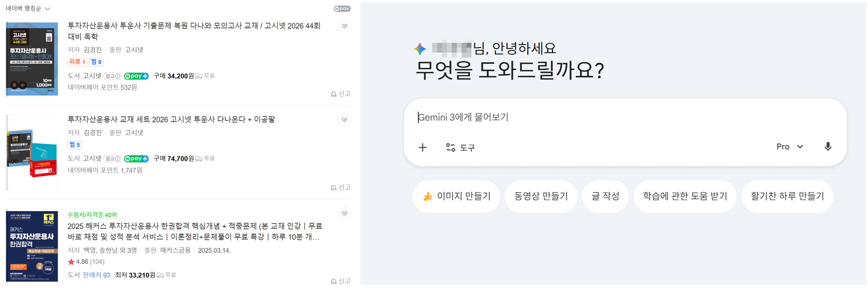868x288 pixels.
Task: Click the 광고 info icon on first listing
Action: (x=112, y=76)
